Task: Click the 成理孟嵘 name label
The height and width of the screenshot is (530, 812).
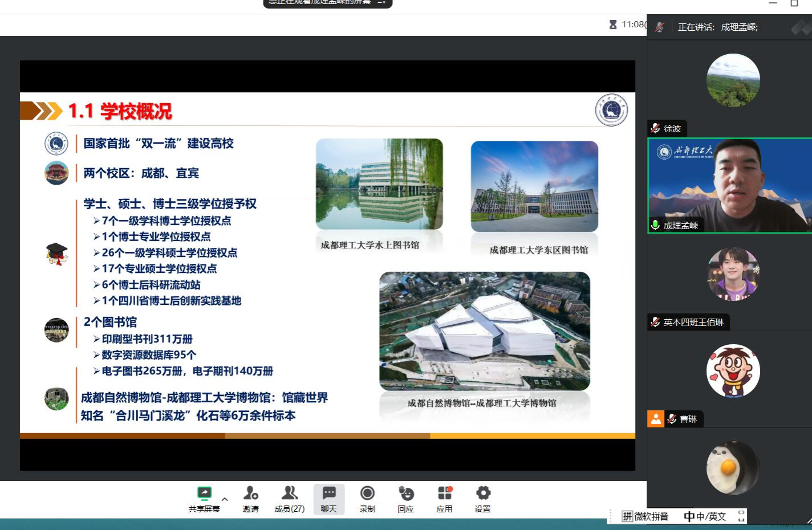Action: click(681, 225)
